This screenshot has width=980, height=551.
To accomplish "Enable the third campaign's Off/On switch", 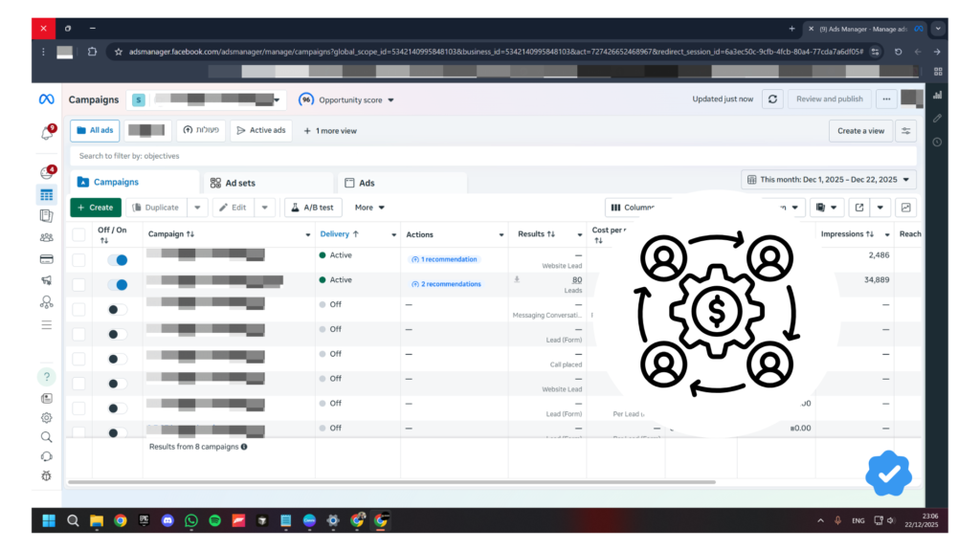I will 118,309.
